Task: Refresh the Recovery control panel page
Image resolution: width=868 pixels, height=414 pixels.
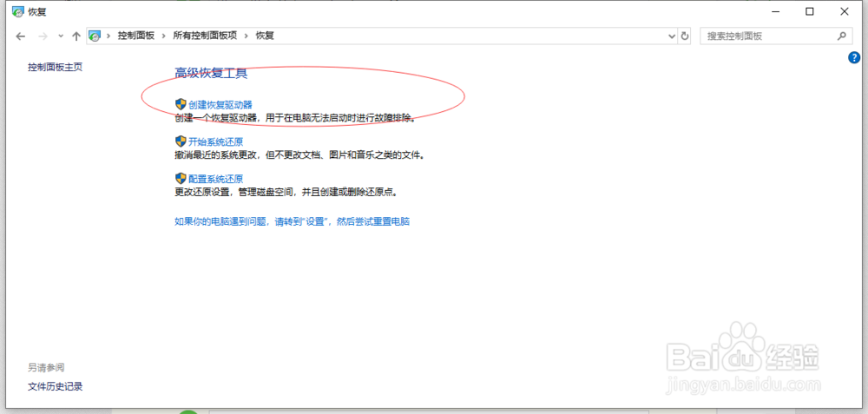Action: pos(685,36)
